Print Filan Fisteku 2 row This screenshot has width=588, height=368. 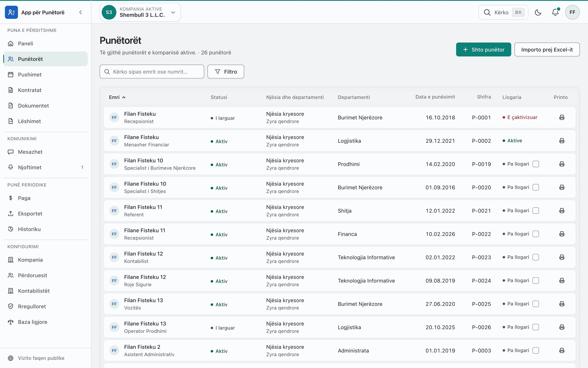point(562,350)
